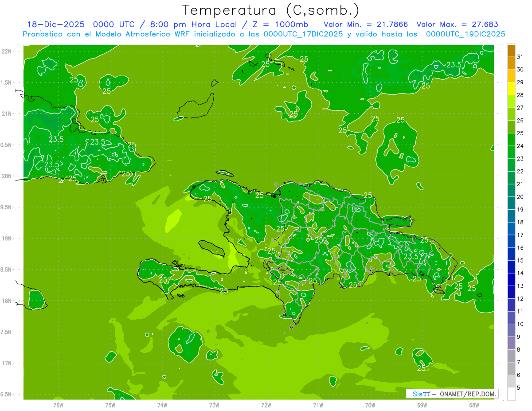This screenshot has height=411, width=532.
Task: Pick the green swatch between 24 and 25
Action: pyautogui.click(x=511, y=140)
